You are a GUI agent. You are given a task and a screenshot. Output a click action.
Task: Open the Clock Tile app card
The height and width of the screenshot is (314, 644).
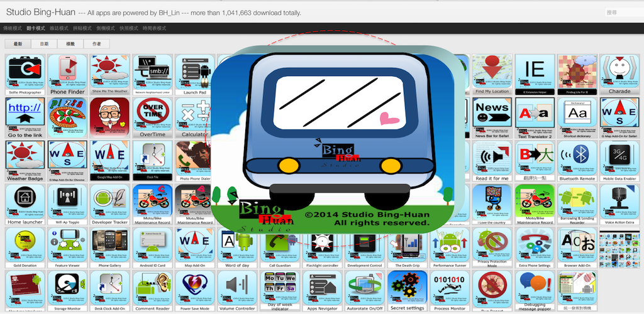click(152, 161)
